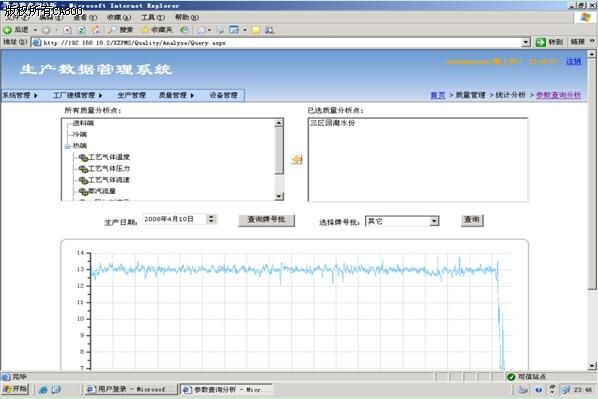This screenshot has width=598, height=399.
Task: Click the production date spinner arrows
Action: 211,219
